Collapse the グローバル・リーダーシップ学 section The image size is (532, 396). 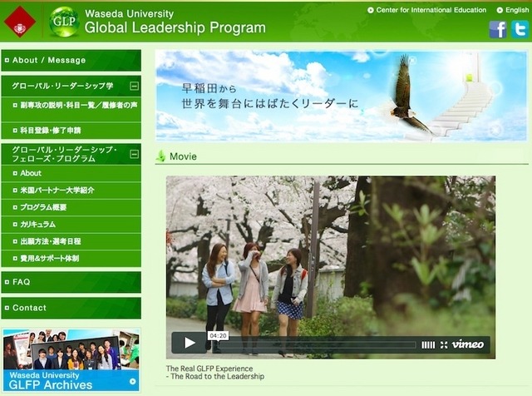[x=135, y=86]
